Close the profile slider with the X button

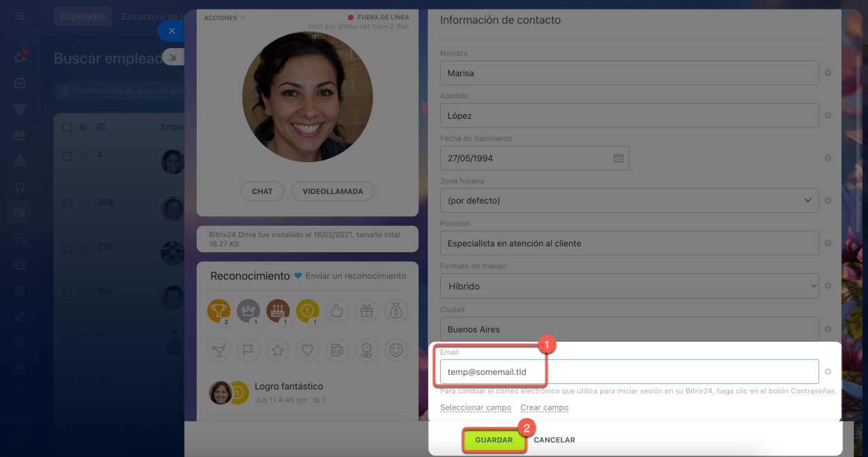[x=172, y=31]
